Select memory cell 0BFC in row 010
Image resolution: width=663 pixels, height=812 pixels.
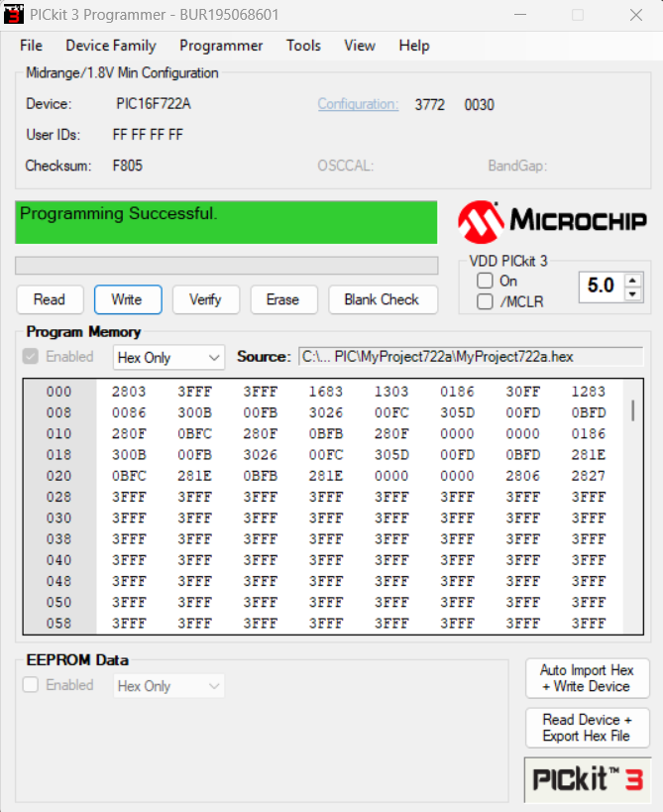click(x=194, y=433)
